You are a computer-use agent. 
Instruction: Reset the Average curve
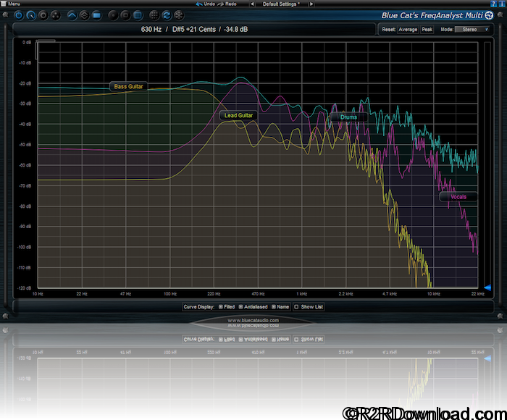(x=408, y=30)
